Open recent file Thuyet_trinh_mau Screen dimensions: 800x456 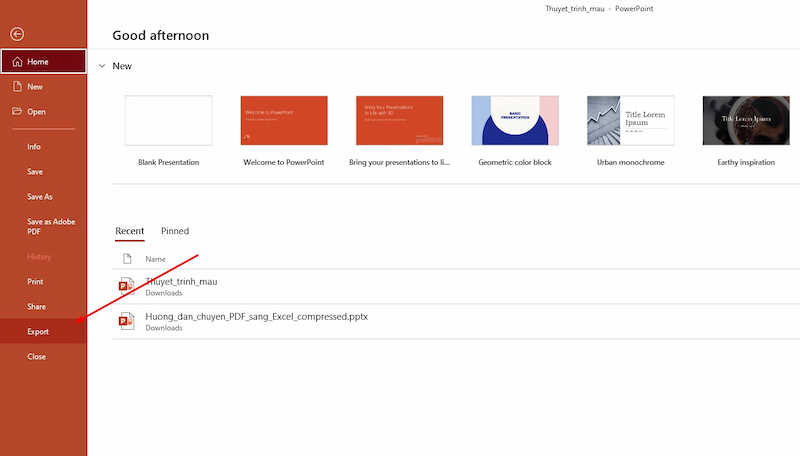click(x=456, y=286)
